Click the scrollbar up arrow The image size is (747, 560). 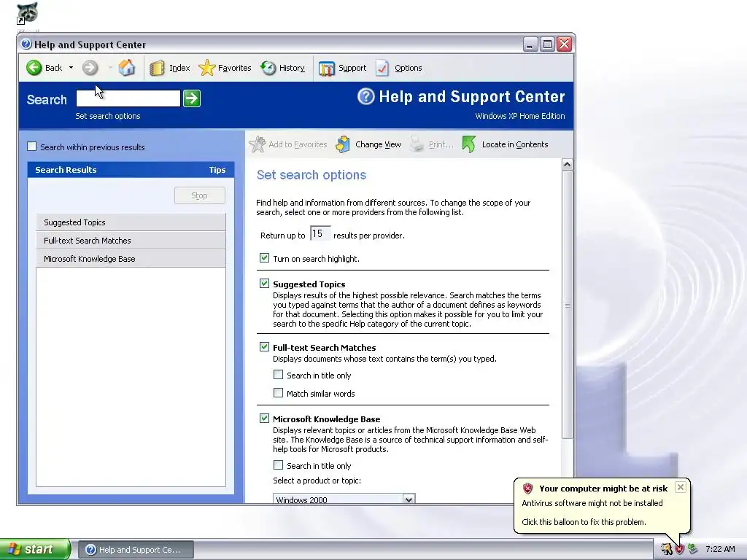pyautogui.click(x=567, y=165)
